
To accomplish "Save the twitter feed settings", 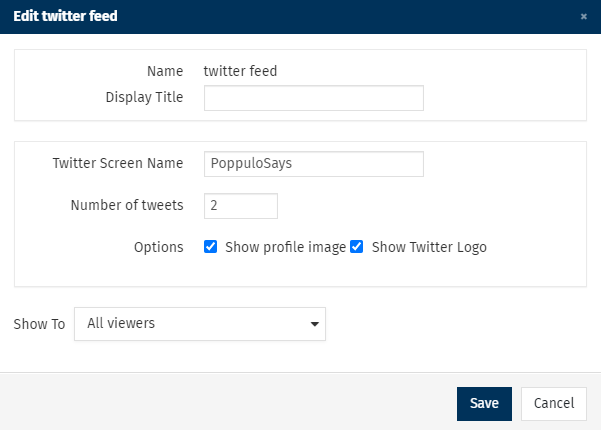I will 484,403.
